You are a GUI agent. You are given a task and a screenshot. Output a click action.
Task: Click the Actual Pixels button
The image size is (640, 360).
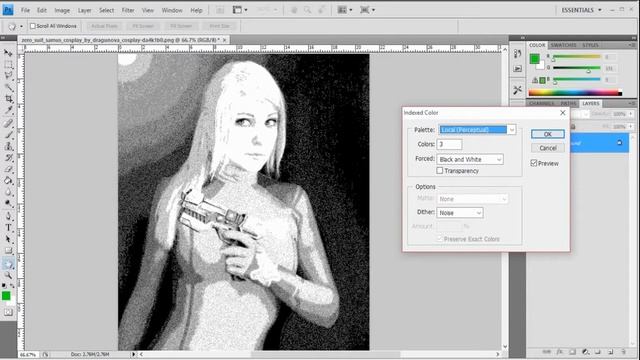point(104,26)
